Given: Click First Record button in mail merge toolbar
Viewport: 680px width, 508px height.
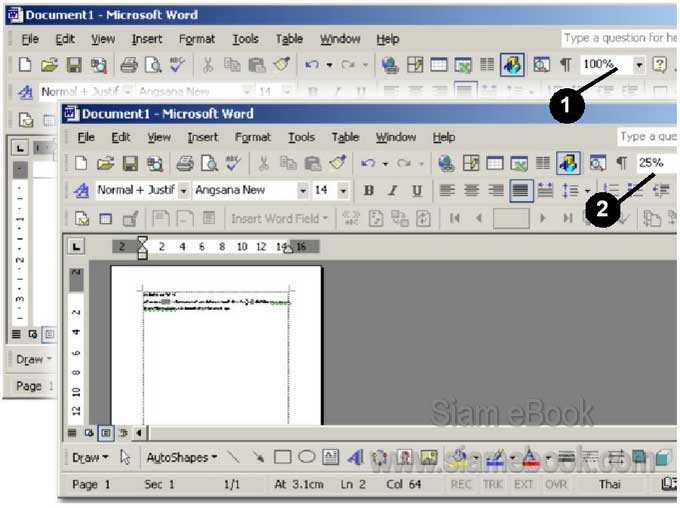Looking at the screenshot, I should click(x=454, y=218).
